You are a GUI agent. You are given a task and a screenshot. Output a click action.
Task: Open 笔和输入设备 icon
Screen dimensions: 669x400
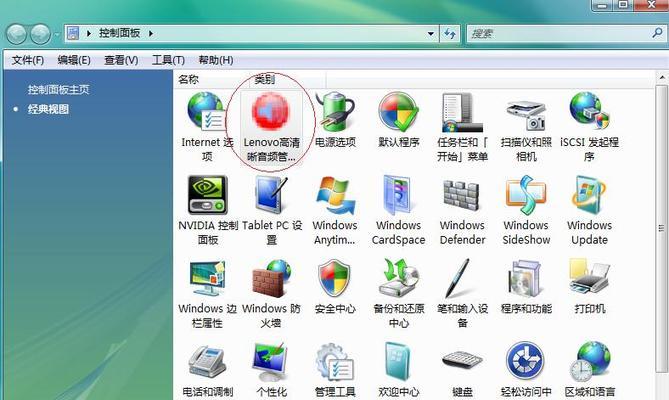458,278
